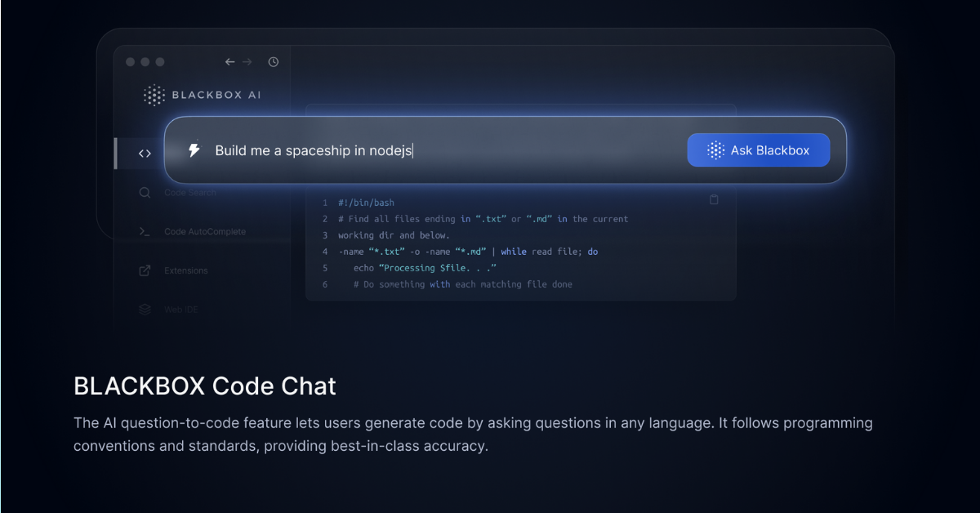Go to the Extensions sidebar label
This screenshot has width=980, height=513.
point(186,270)
